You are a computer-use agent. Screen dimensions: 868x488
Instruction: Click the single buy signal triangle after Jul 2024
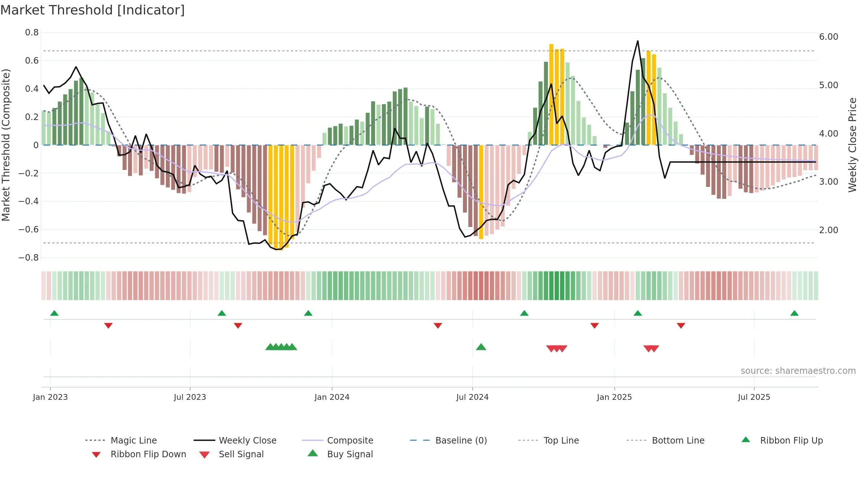tap(481, 347)
